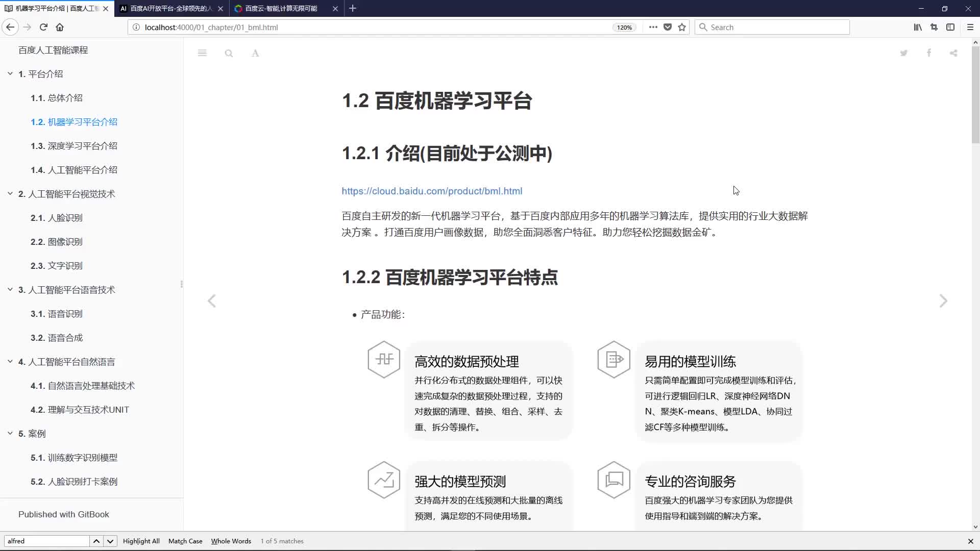Image resolution: width=980 pixels, height=551 pixels.
Task: Click the screenshot crop toolbar icon
Action: tap(934, 27)
